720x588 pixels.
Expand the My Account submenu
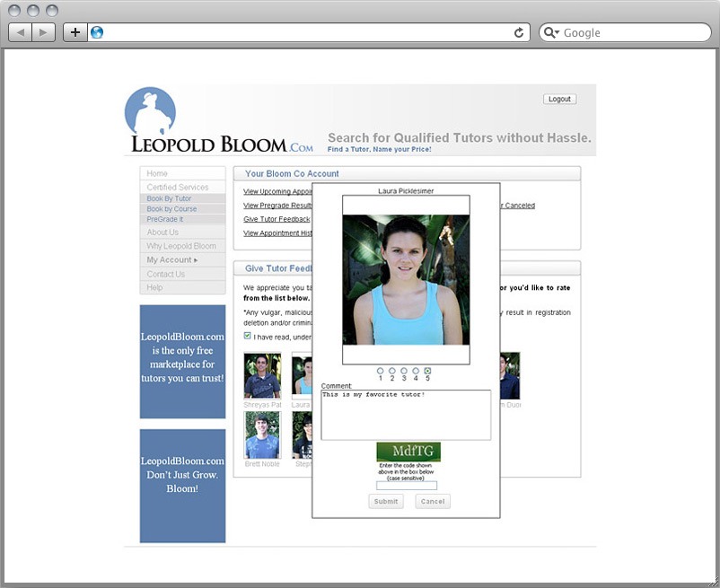click(183, 259)
